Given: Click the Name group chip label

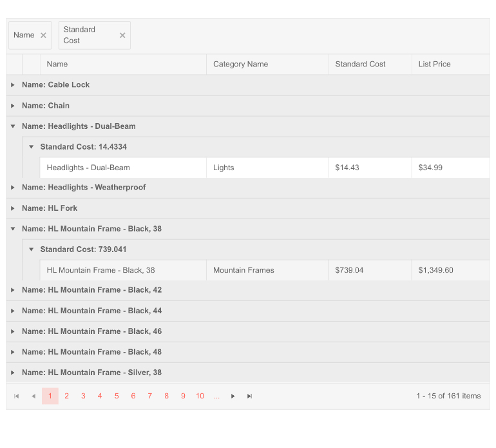Looking at the screenshot, I should click(x=24, y=35).
